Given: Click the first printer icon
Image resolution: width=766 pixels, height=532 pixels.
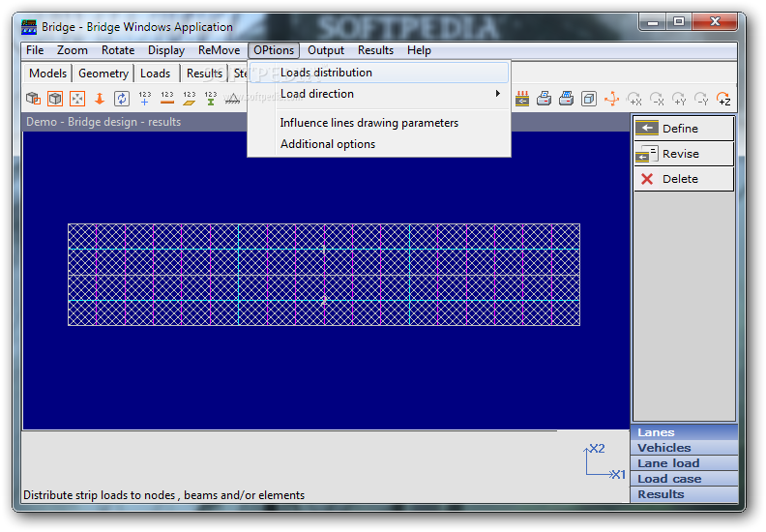Looking at the screenshot, I should click(544, 99).
